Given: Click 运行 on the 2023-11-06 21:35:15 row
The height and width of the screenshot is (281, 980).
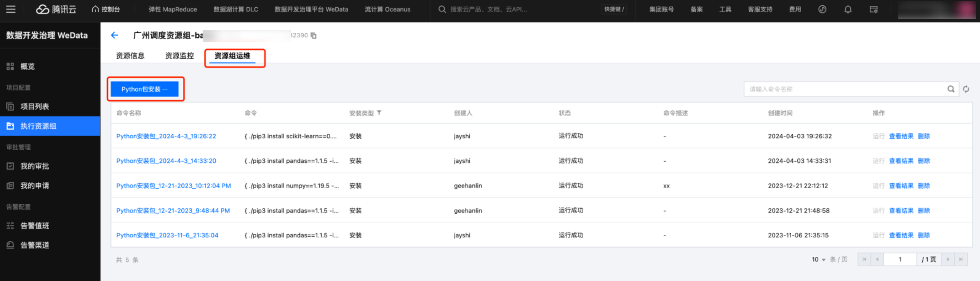Looking at the screenshot, I should point(878,235).
